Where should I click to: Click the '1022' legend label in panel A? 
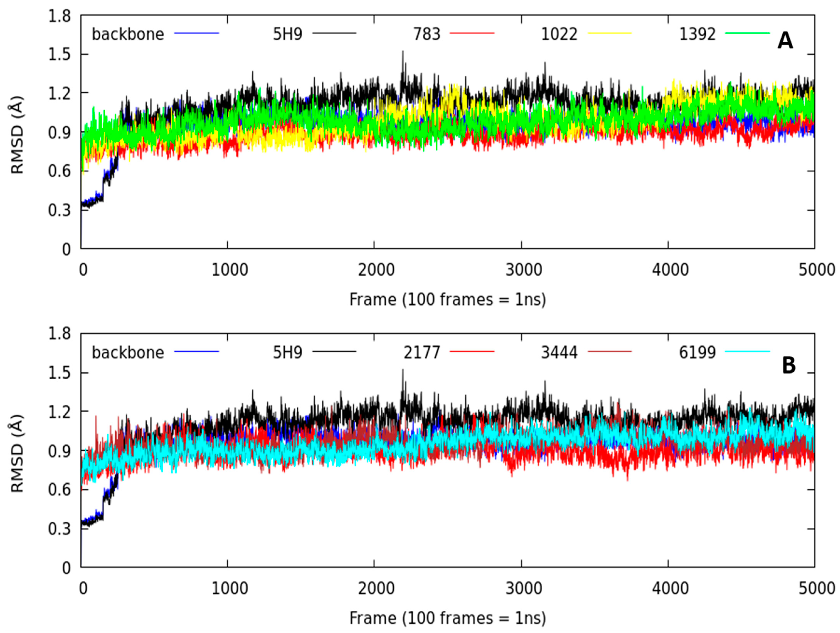pos(559,34)
